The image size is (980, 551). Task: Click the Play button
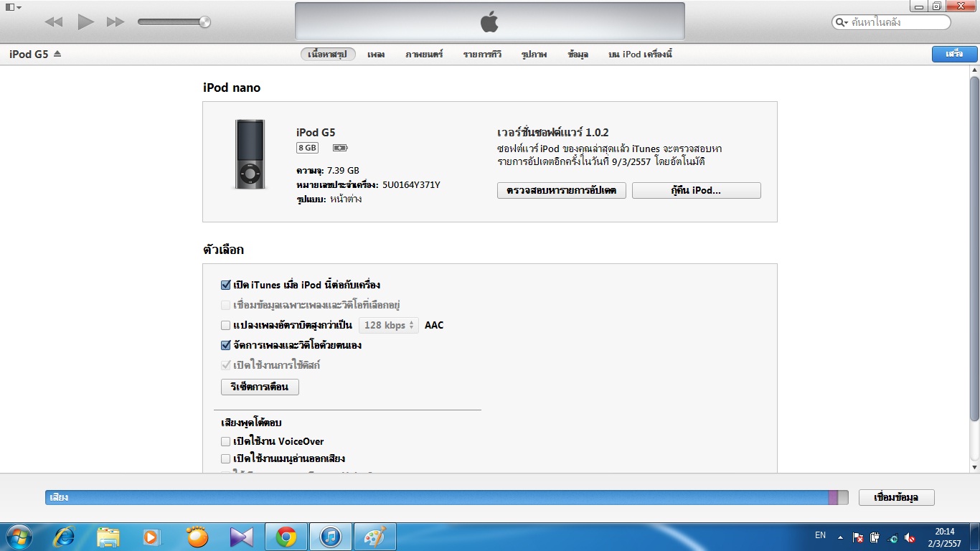pos(86,22)
